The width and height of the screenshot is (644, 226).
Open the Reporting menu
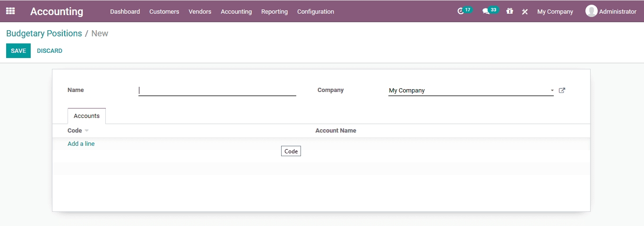tap(274, 12)
